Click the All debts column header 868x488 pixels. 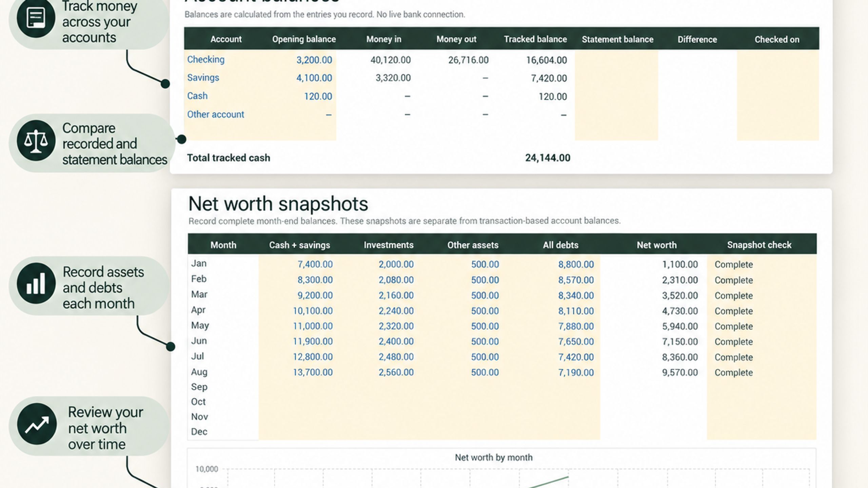pos(560,245)
